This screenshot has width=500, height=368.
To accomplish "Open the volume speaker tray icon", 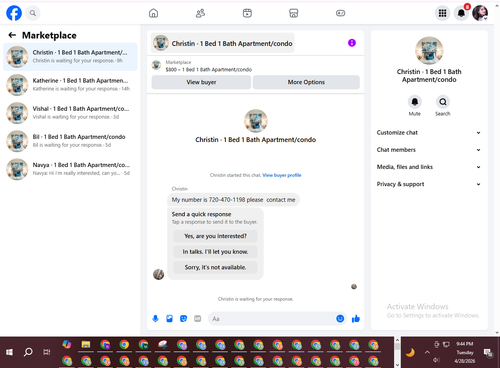I will coord(436,360).
